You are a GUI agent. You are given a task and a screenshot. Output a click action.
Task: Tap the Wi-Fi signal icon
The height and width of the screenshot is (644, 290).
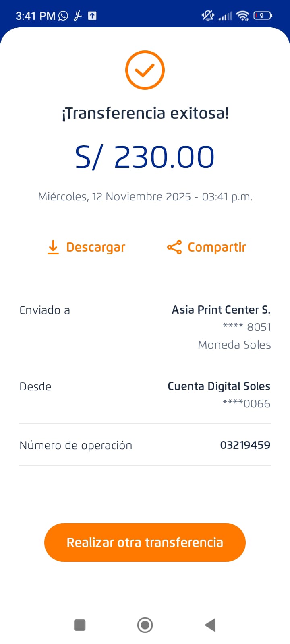point(243,16)
